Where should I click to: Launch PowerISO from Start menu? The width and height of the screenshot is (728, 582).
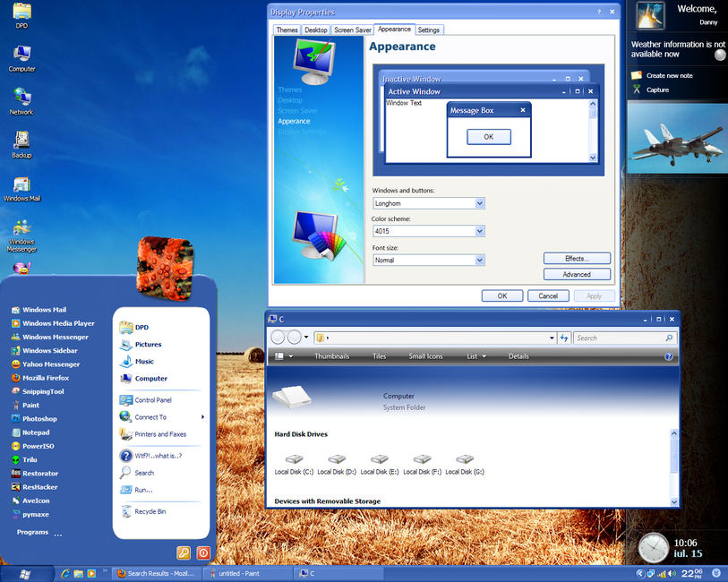(x=32, y=446)
